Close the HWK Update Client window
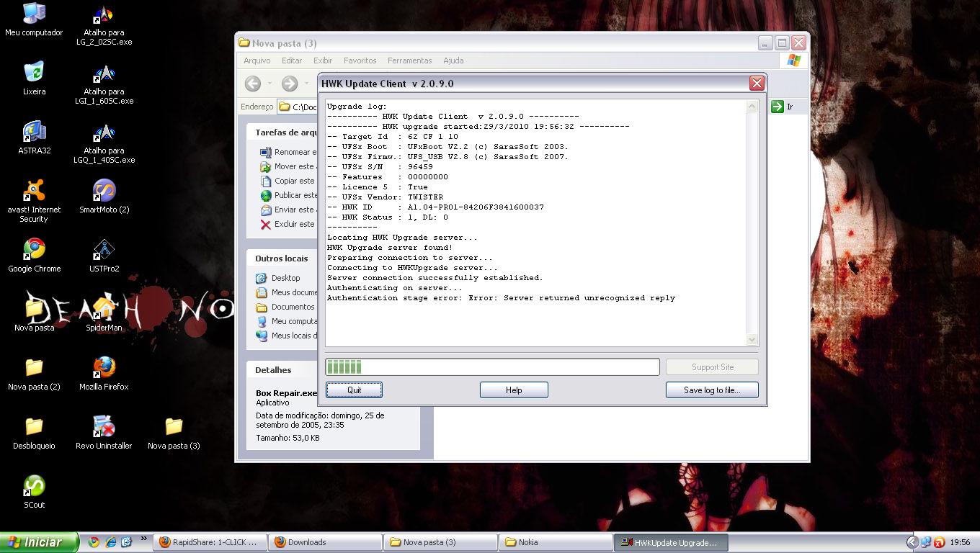The image size is (980, 553). pos(757,84)
